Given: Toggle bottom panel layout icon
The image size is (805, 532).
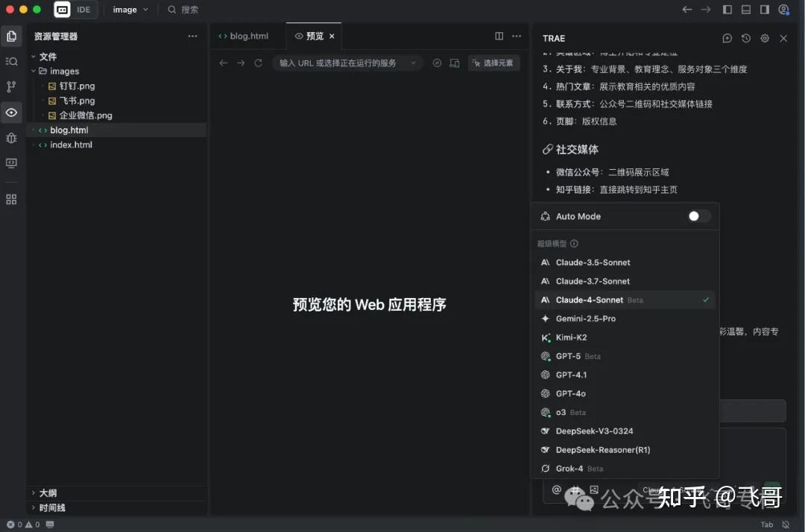Looking at the screenshot, I should point(746,10).
